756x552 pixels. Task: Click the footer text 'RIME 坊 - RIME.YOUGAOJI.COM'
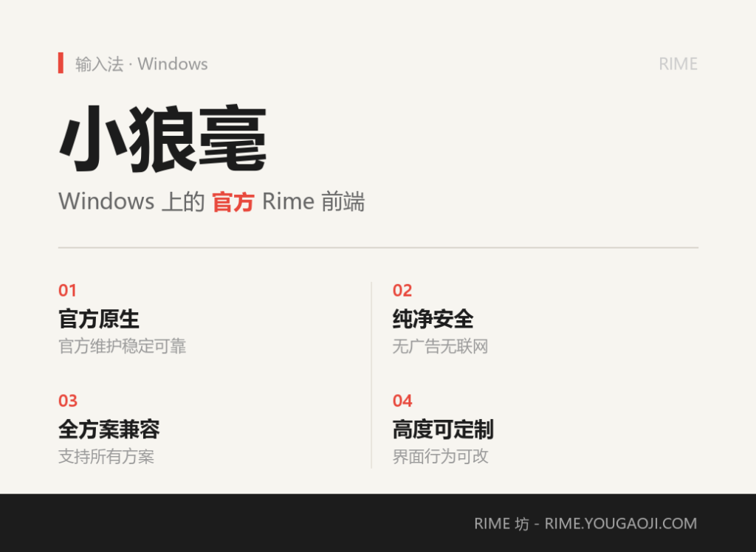point(585,523)
